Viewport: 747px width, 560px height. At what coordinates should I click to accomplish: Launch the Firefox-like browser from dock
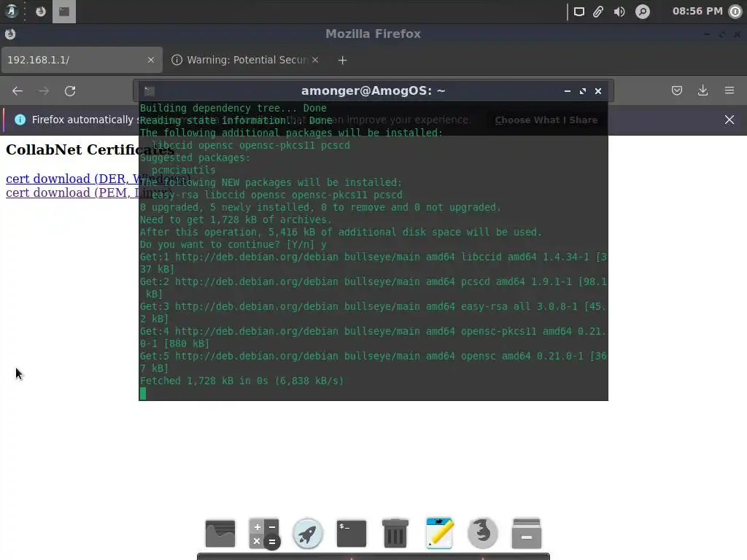coord(483,533)
